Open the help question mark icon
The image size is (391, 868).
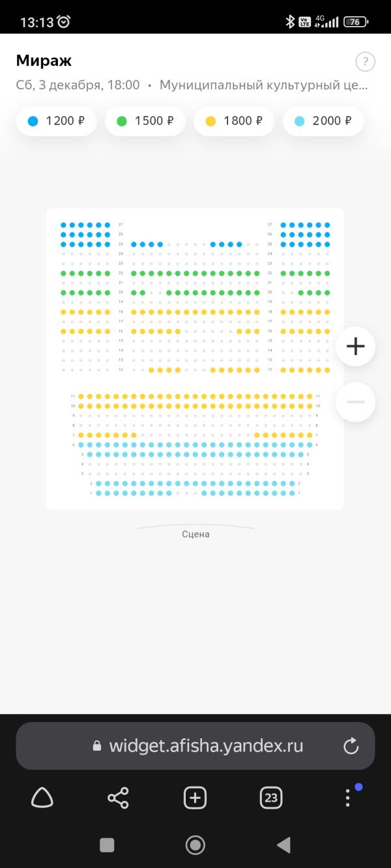click(x=365, y=62)
